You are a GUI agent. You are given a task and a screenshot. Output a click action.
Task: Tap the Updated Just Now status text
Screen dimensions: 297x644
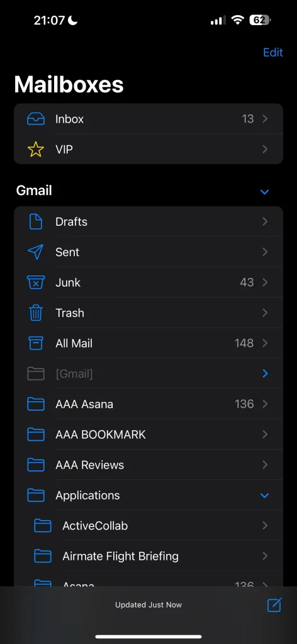[x=148, y=604]
